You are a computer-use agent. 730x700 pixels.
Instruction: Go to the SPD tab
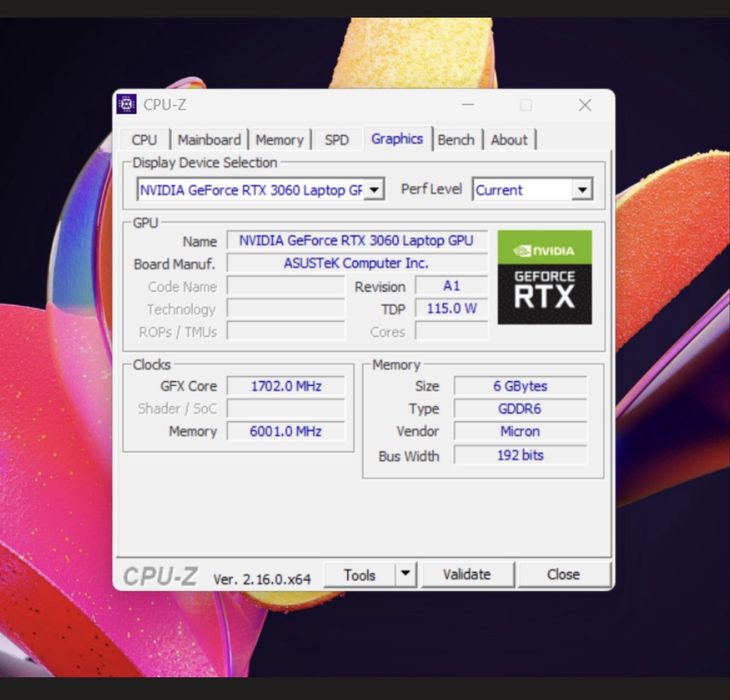point(337,140)
